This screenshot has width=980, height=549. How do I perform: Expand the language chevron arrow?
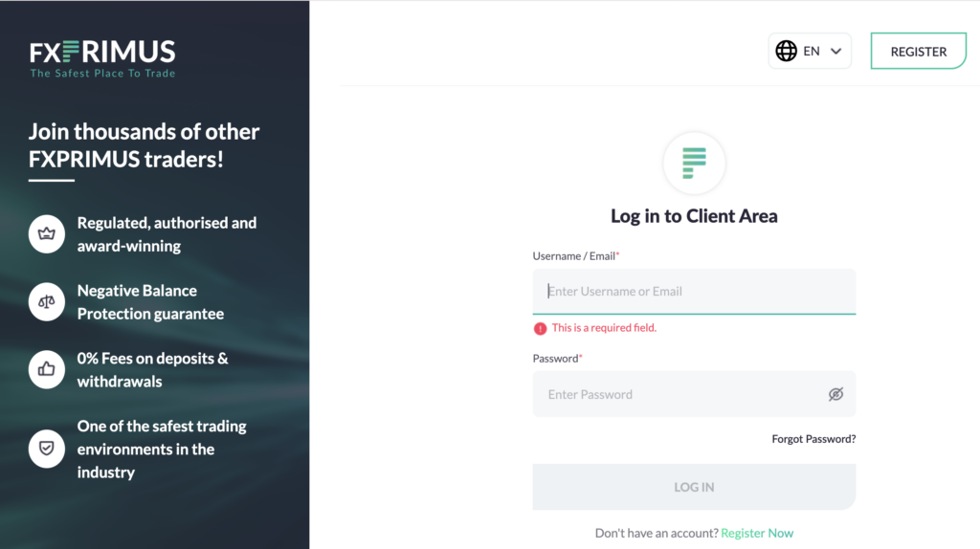point(835,52)
